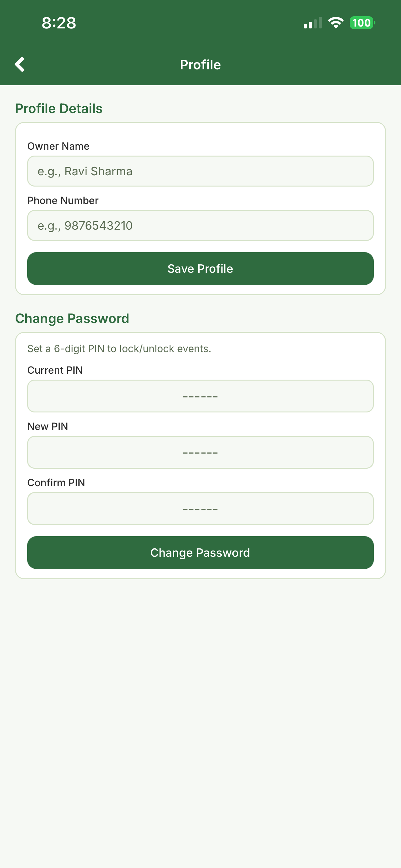Screen dimensions: 401x868
Task: Tap the Profile page title
Action: coord(200,65)
